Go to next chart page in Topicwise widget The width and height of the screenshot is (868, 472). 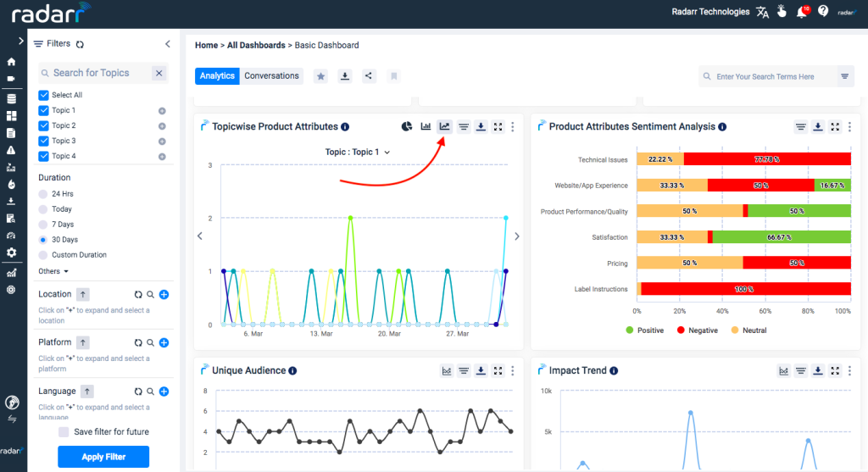click(516, 236)
